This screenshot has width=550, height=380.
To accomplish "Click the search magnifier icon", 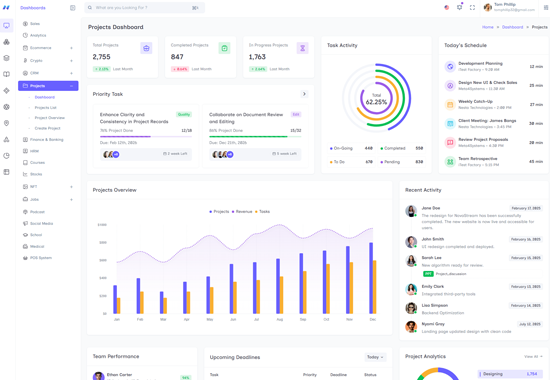I will coord(90,8).
